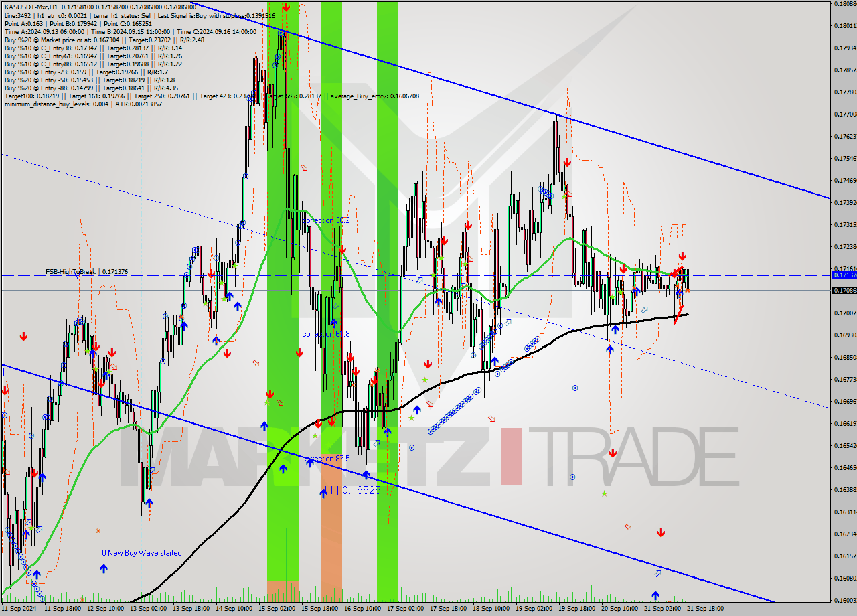Click the Target100: 0.18219 targets line
Viewport: 857px width, 616px height.
pyautogui.click(x=212, y=96)
